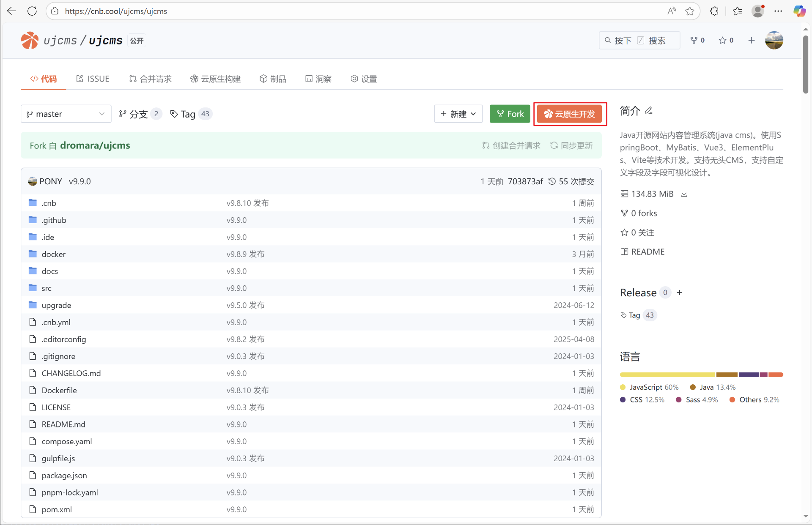This screenshot has width=812, height=525.
Task: Add a new Release with plus icon
Action: 680,293
